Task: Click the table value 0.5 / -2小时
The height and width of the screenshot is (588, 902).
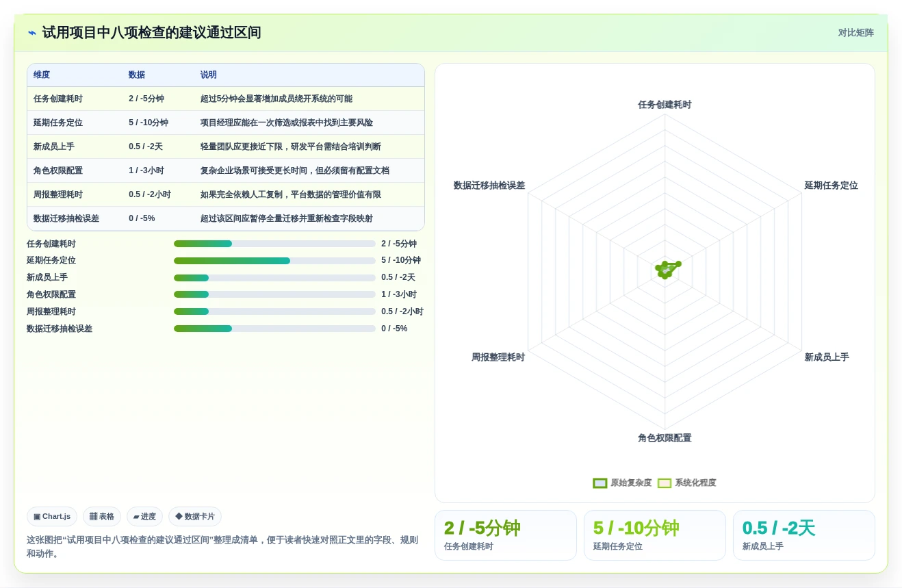Action: tap(150, 195)
